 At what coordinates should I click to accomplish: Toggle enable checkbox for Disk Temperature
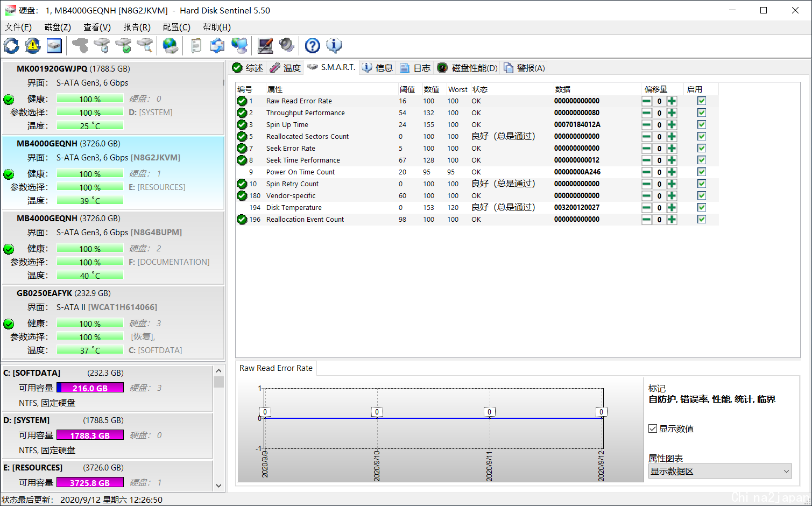click(702, 208)
